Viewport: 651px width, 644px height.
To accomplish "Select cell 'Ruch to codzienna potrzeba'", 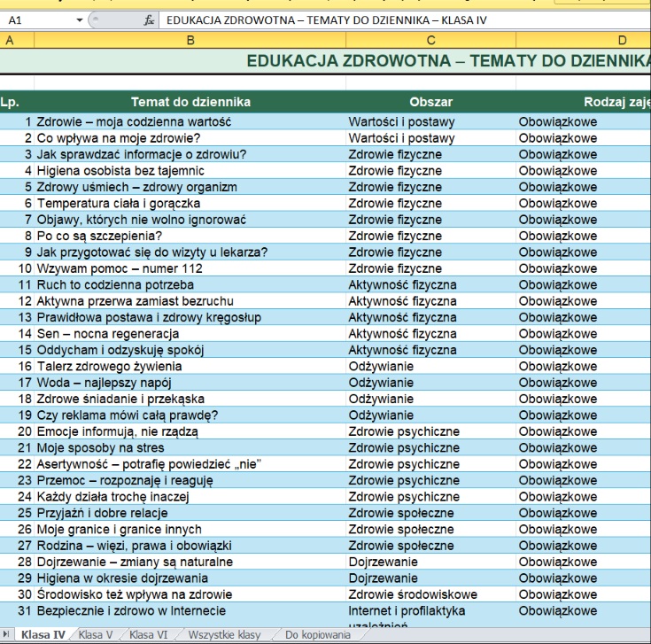I will [190, 285].
